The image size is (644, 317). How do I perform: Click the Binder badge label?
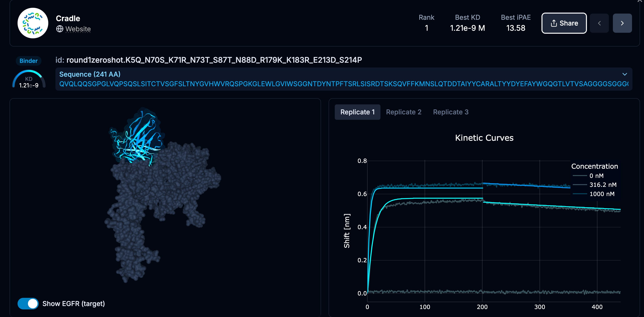29,61
